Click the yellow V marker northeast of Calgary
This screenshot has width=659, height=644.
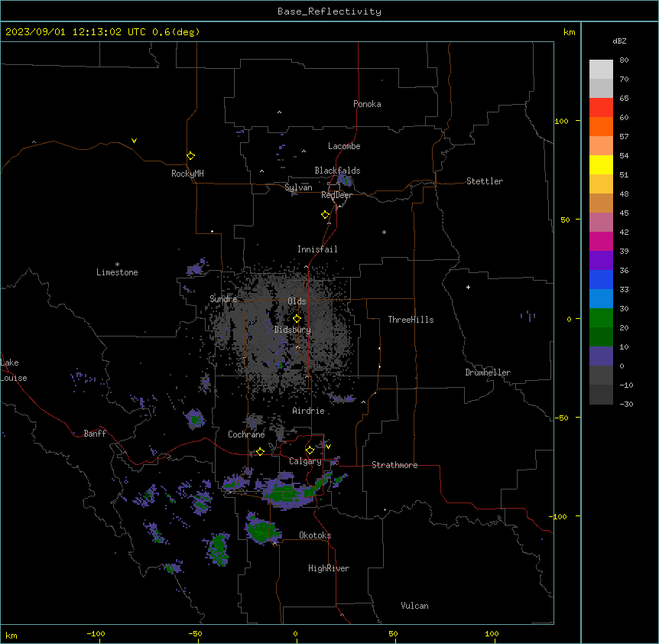pyautogui.click(x=328, y=447)
